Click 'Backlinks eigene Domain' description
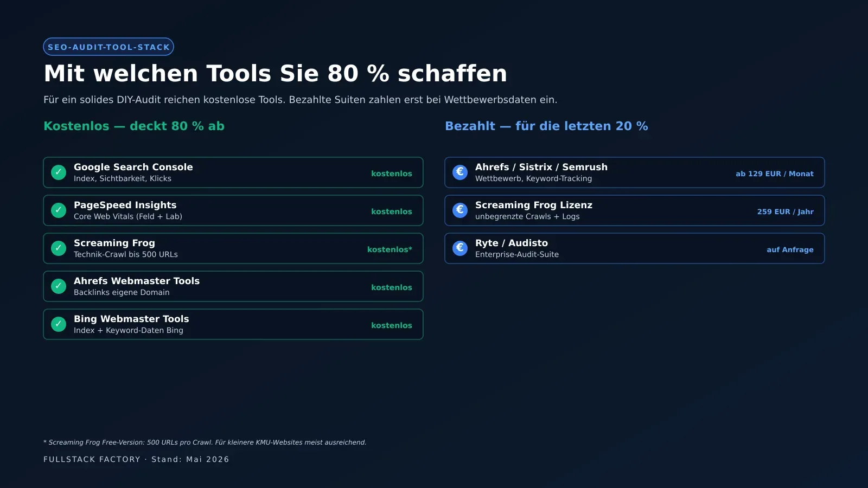Image resolution: width=868 pixels, height=488 pixels. 122,292
